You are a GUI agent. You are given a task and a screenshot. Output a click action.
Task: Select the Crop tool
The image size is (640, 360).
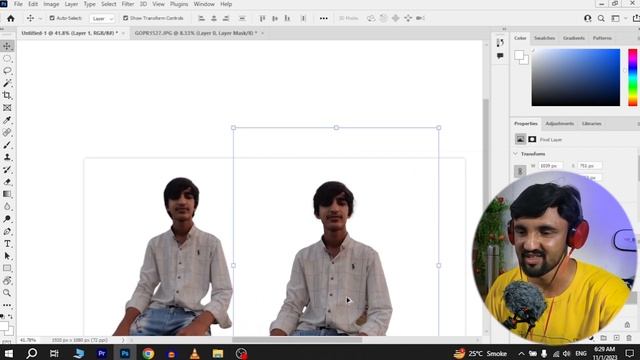(x=7, y=96)
